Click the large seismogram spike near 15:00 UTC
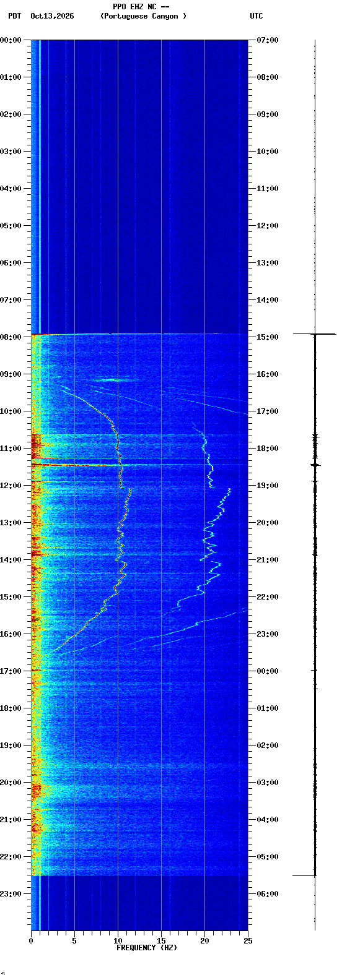This screenshot has width=342, height=980. 315,334
